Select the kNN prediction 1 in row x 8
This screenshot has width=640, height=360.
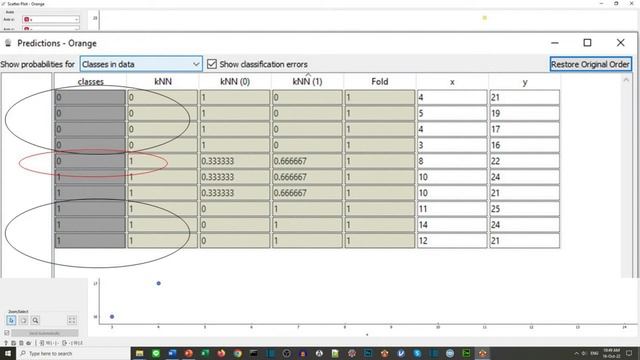point(162,161)
